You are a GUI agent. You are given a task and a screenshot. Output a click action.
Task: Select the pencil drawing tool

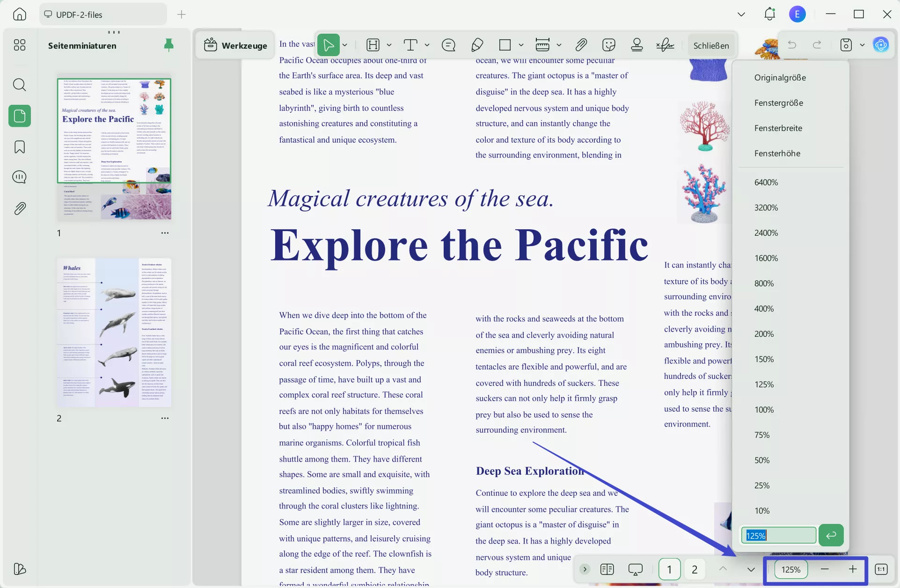(x=477, y=45)
